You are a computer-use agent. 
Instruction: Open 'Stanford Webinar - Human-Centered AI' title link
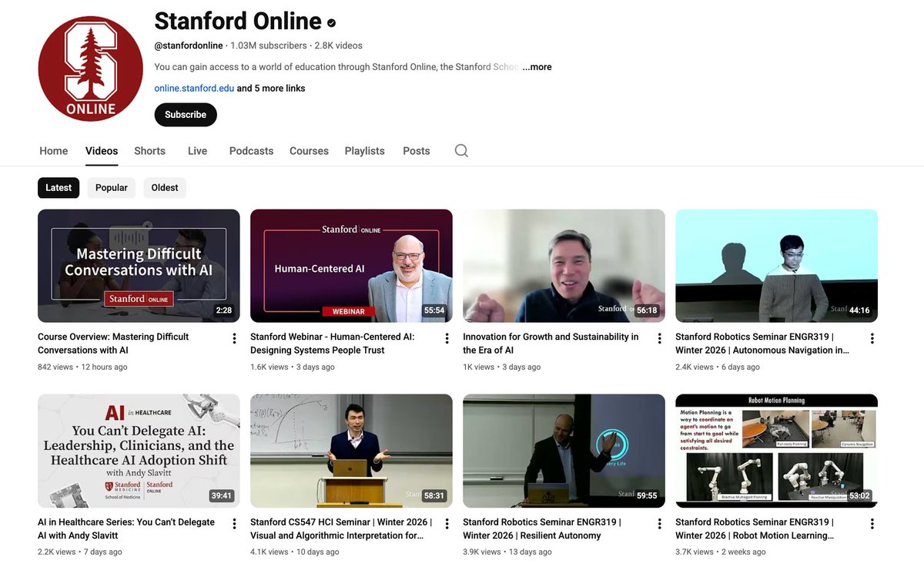coord(333,344)
